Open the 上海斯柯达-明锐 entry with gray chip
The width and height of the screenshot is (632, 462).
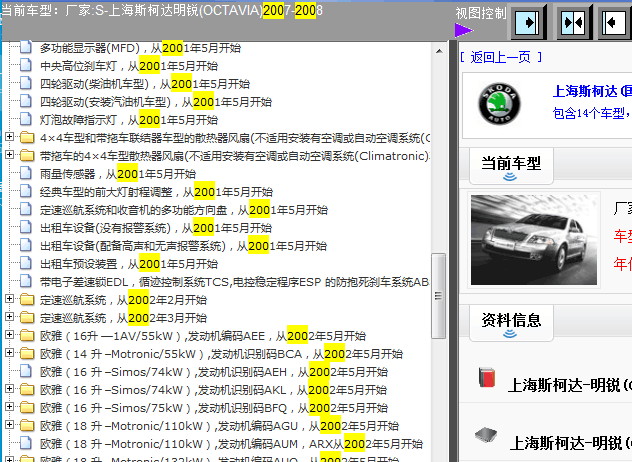(570, 443)
